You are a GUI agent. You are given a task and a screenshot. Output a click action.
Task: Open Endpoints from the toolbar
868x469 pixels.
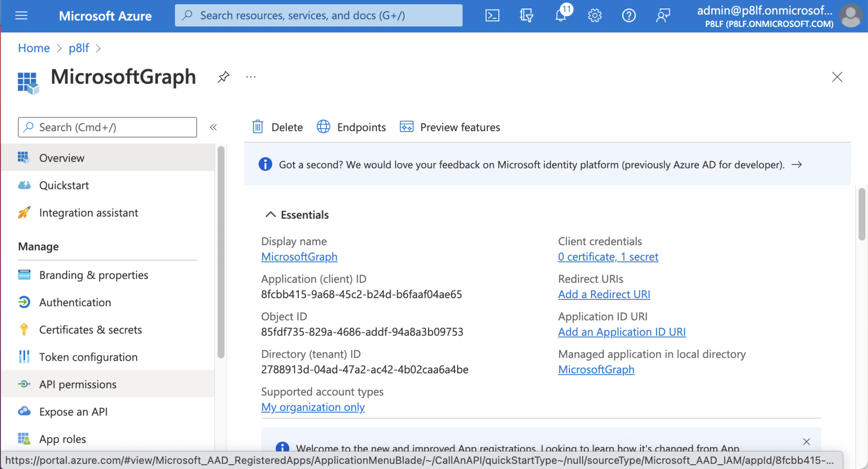(351, 127)
